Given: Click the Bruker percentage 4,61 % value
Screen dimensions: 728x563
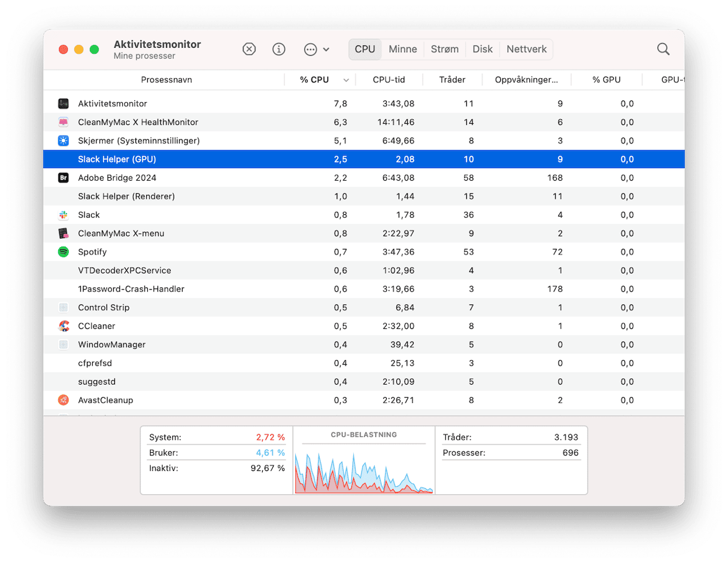Looking at the screenshot, I should pyautogui.click(x=270, y=453).
